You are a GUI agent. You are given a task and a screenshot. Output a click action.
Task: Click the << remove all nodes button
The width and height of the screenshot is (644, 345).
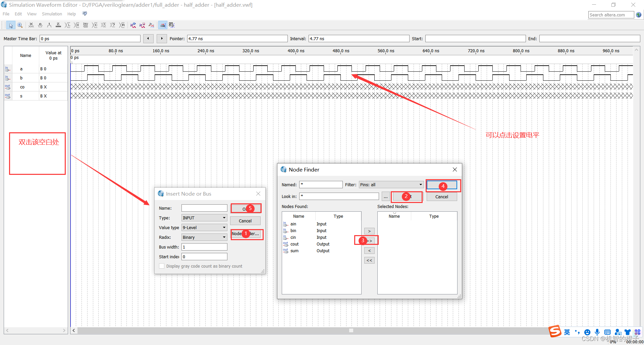369,260
